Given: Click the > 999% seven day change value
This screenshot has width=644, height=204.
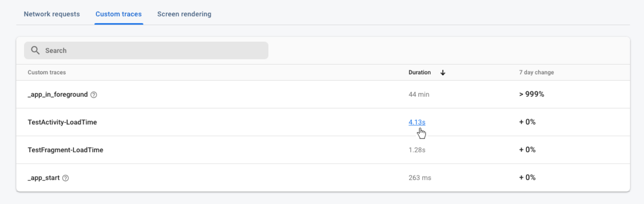Looking at the screenshot, I should 531,94.
